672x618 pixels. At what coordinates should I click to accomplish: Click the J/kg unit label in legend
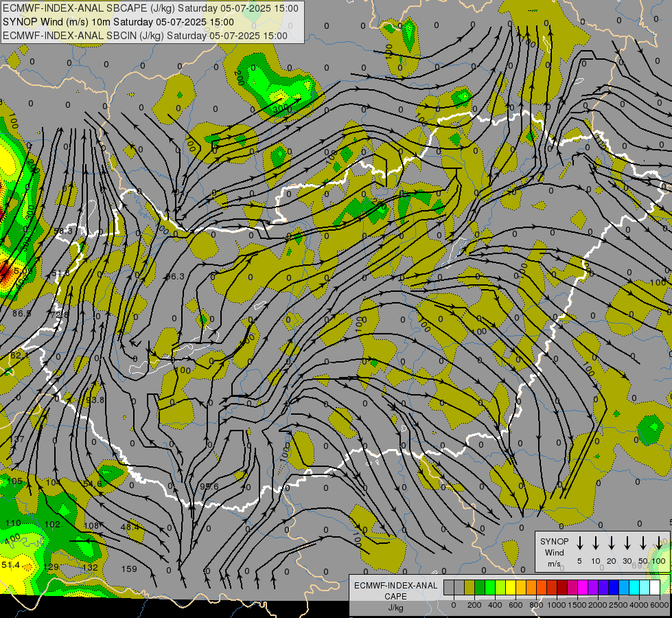pyautogui.click(x=395, y=608)
